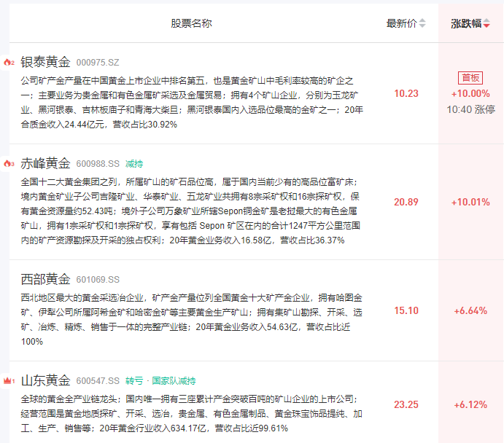
Task: Click the 国家队减持 tag on 山东黄金
Action: 174,381
